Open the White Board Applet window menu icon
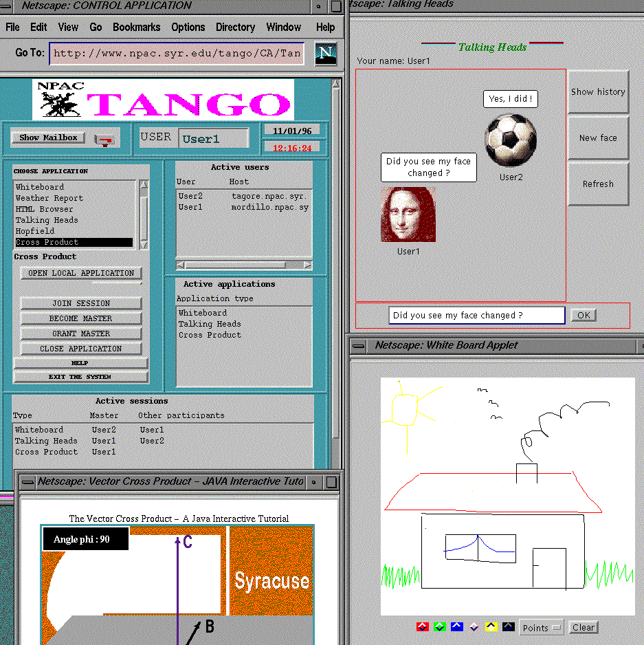The image size is (644, 645). tap(358, 346)
